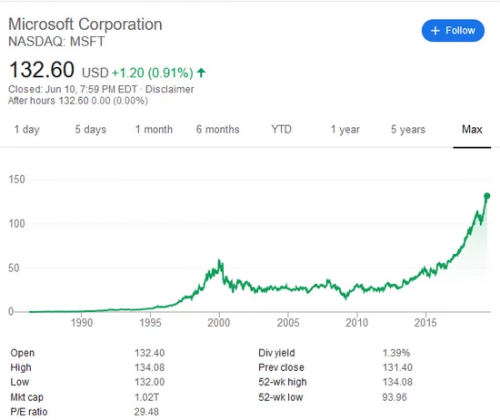Image resolution: width=500 pixels, height=420 pixels.
Task: Follow Microsoft Corporation stock
Action: tap(453, 31)
